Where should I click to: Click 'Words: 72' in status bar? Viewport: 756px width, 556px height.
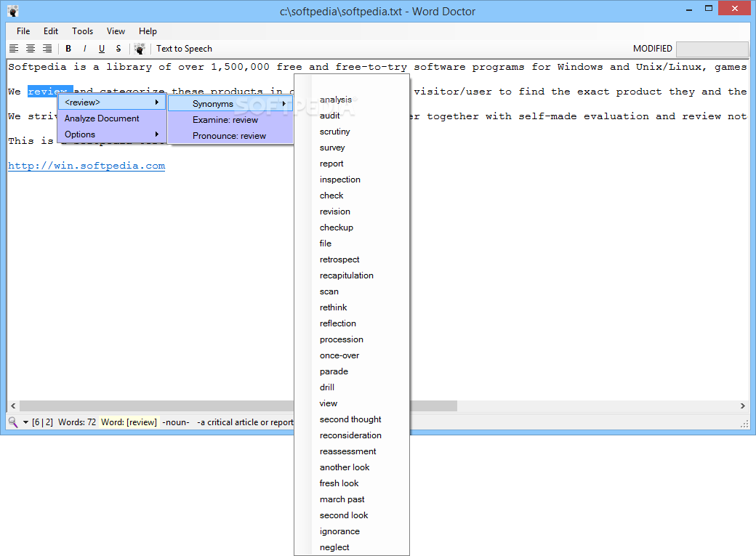[x=77, y=422]
